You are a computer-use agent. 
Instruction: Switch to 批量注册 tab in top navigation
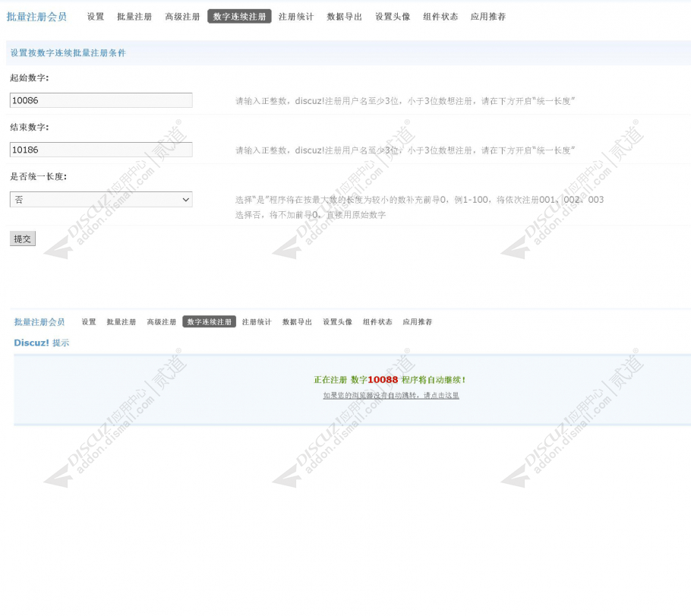click(x=134, y=17)
